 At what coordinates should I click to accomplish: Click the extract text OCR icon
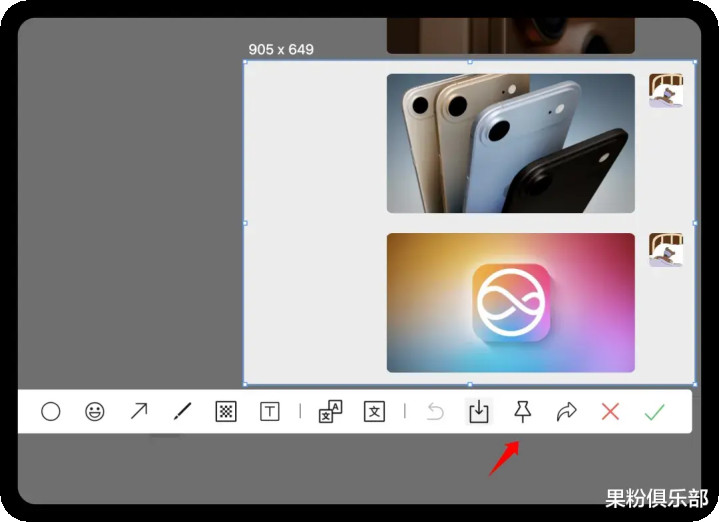pyautogui.click(x=374, y=411)
